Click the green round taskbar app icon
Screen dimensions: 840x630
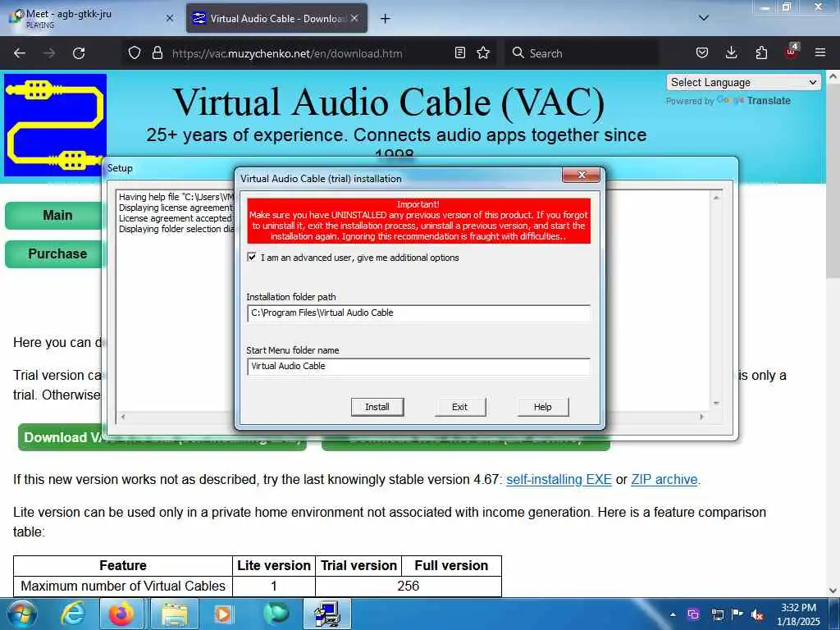click(x=276, y=614)
